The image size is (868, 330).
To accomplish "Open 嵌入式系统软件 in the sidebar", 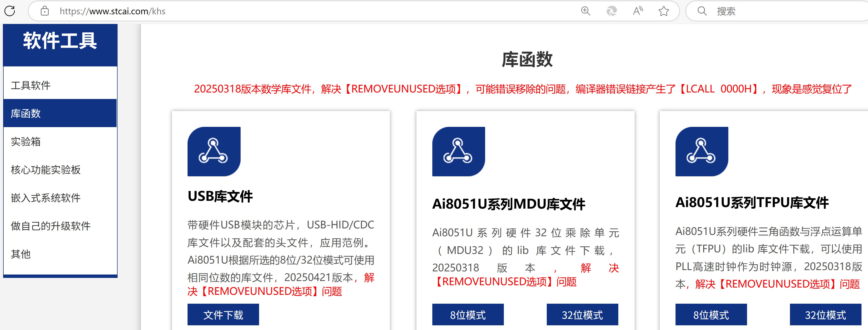I will 60,198.
